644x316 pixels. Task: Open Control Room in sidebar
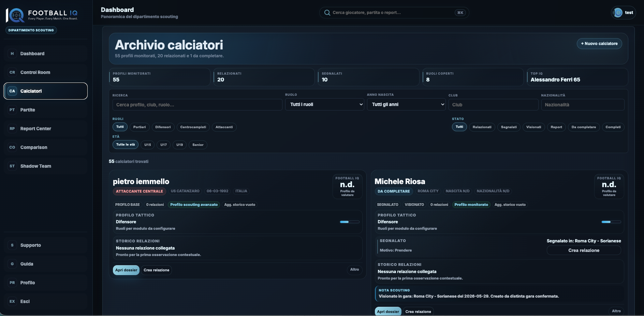(x=46, y=72)
